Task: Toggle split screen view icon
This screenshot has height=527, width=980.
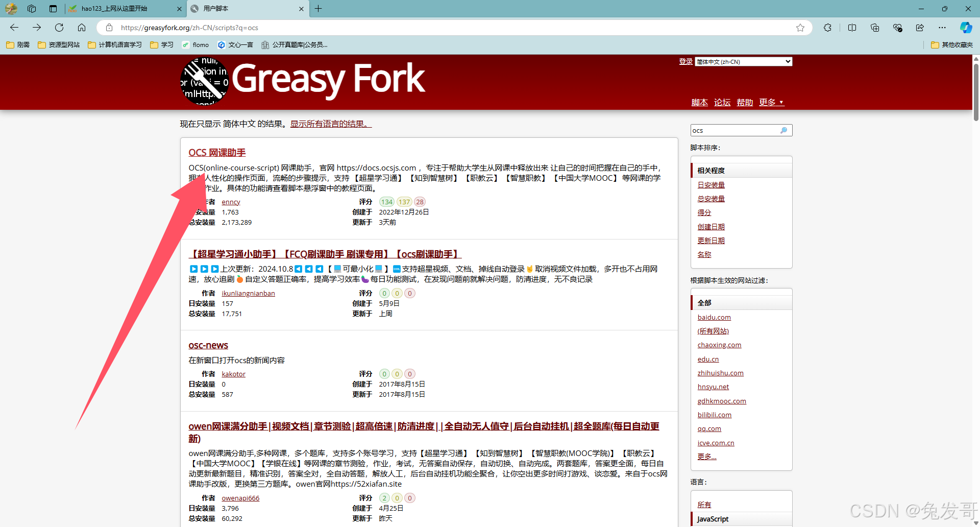Action: tap(852, 28)
